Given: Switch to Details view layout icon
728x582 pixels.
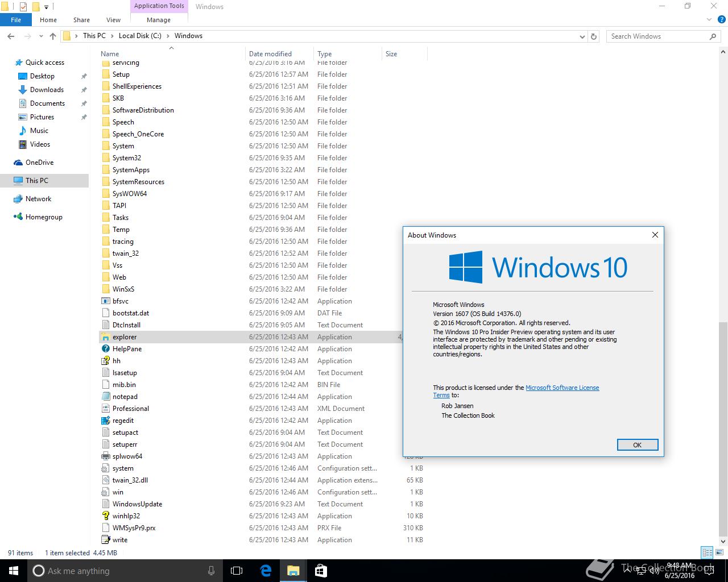Looking at the screenshot, I should tap(707, 552).
